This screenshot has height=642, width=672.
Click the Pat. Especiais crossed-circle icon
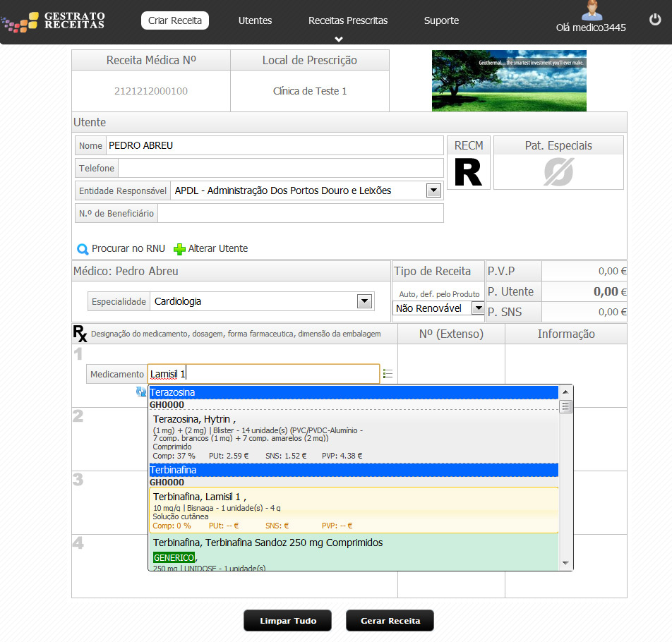[558, 172]
